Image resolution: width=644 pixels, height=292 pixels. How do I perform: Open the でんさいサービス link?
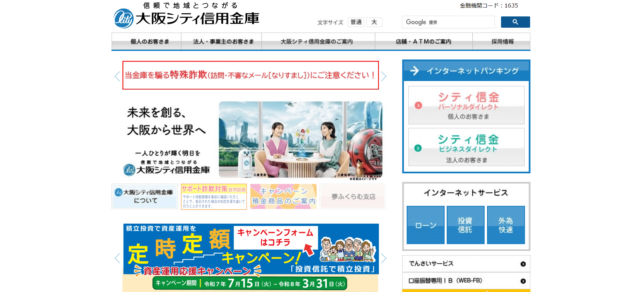click(x=466, y=264)
